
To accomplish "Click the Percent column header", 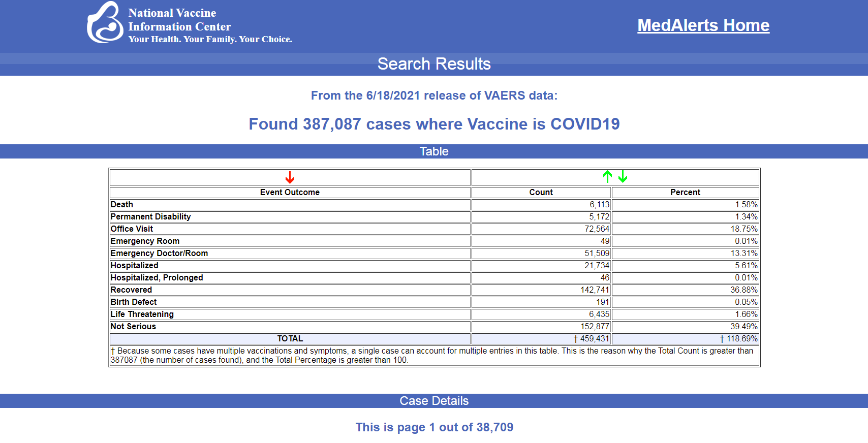I will [685, 193].
